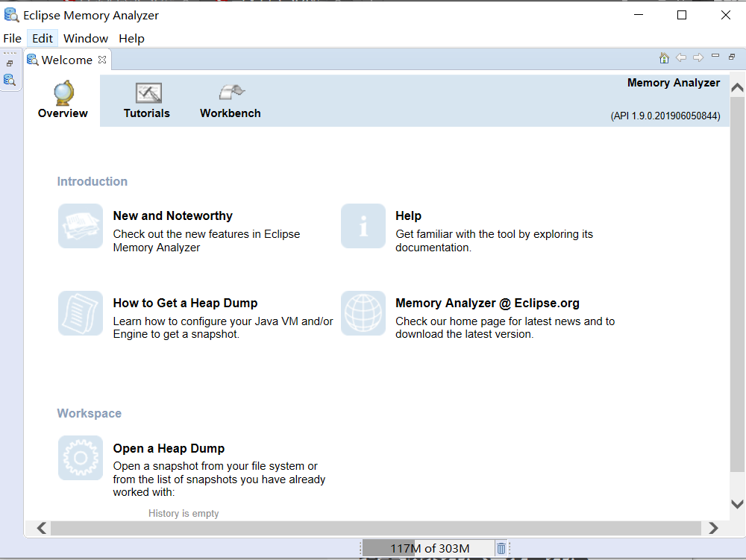Run garbage collector trash icon

[x=501, y=549]
